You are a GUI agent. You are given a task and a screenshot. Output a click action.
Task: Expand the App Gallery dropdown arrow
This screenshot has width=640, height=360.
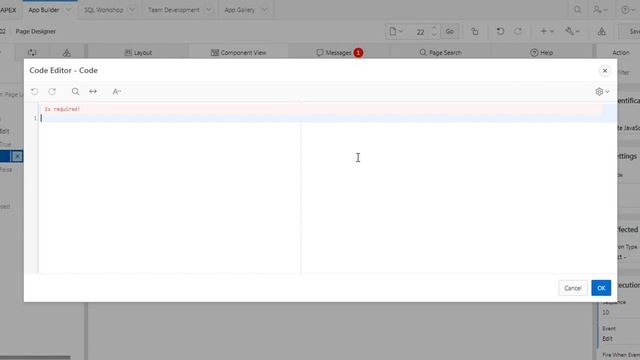pos(264,10)
